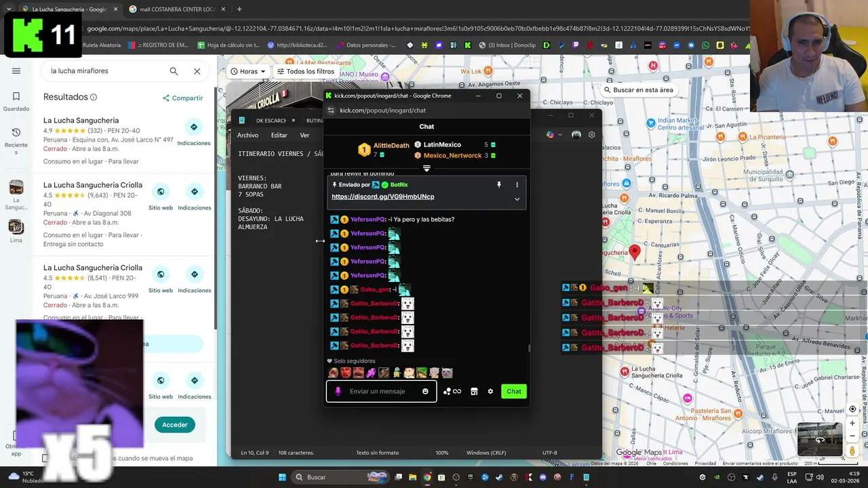Click the red map pin for La Lucha
Screen dimensions: 868x488
pyautogui.click(x=635, y=252)
